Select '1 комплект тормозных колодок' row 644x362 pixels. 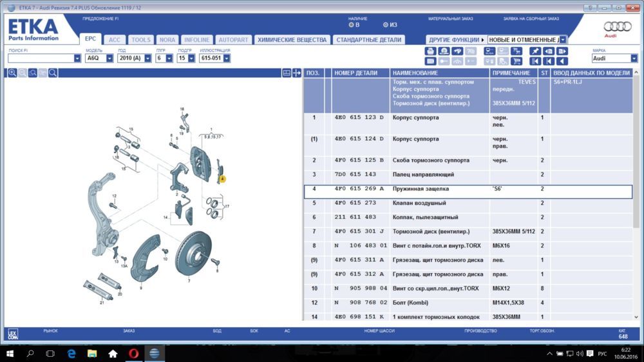click(x=468, y=317)
